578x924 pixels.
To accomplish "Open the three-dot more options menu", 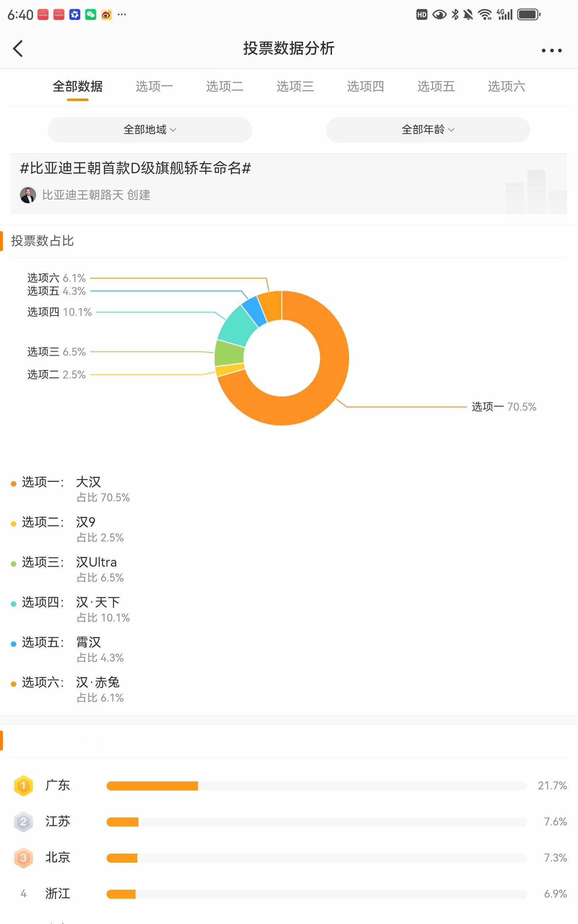I will pyautogui.click(x=552, y=50).
